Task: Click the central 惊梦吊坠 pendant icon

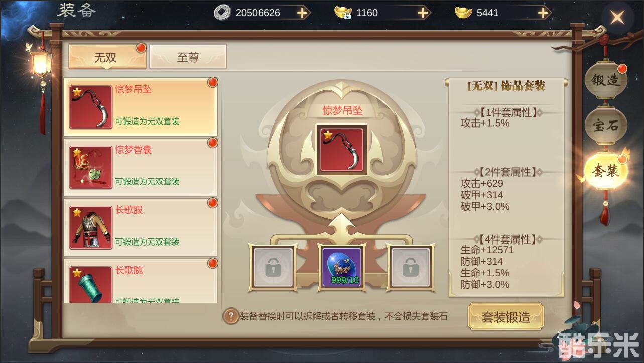Action: (x=341, y=150)
